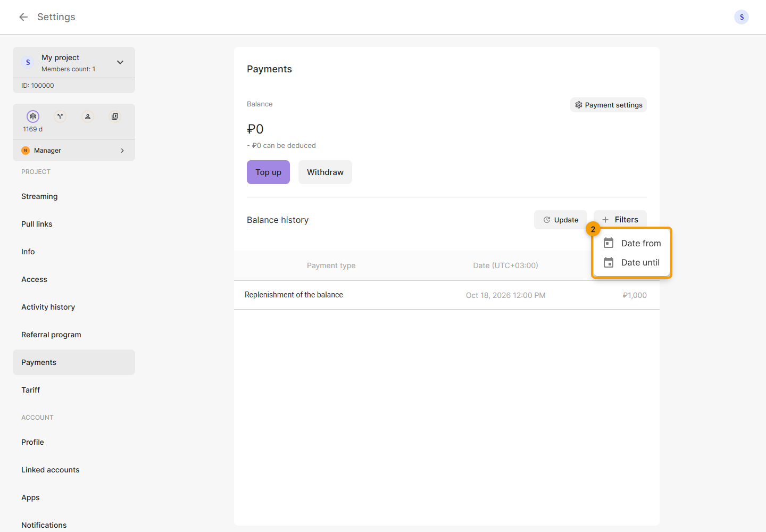766x532 pixels.
Task: Open Pull links section
Action: 74,224
